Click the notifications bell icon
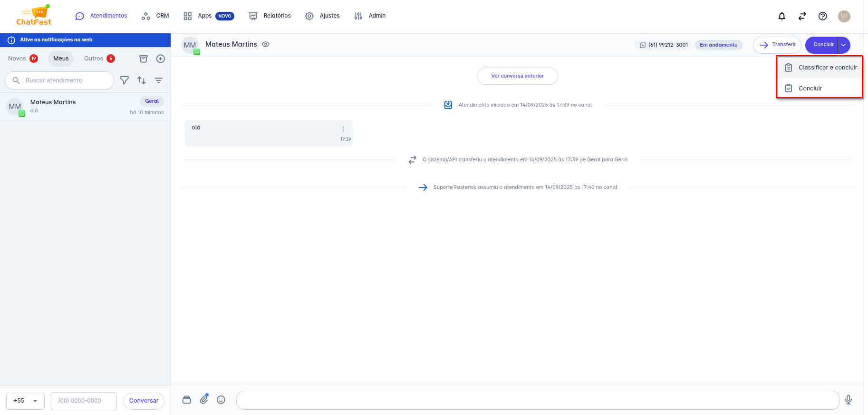Viewport: 868px width, 415px height. (781, 16)
